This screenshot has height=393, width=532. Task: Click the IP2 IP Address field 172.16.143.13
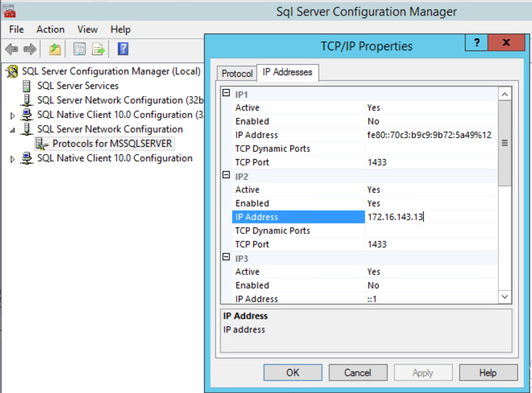[431, 217]
